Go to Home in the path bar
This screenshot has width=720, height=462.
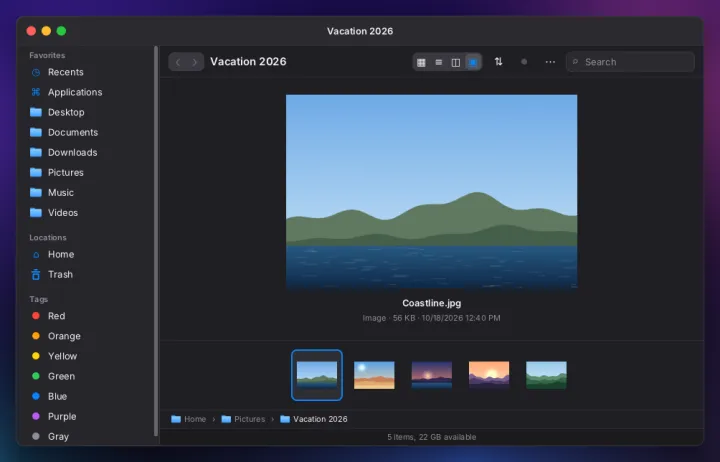(x=189, y=419)
